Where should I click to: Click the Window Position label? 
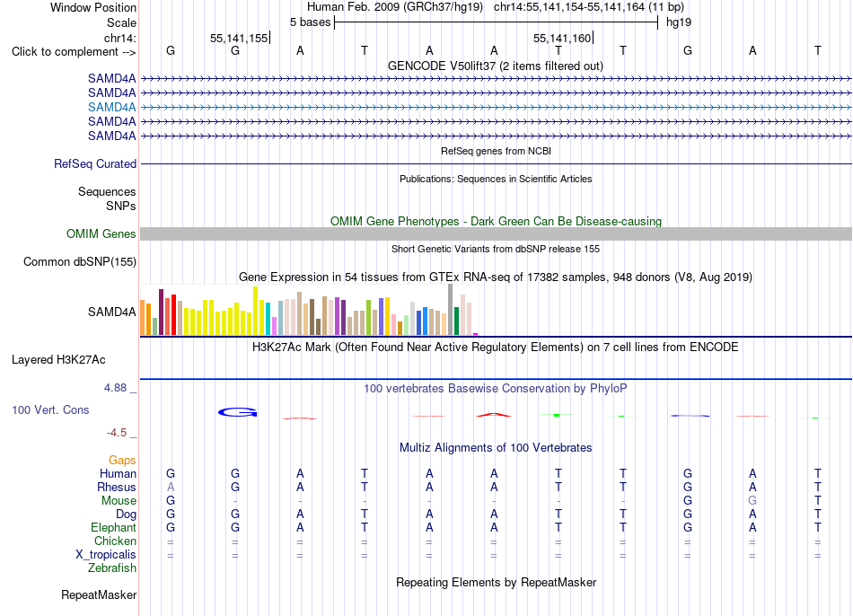(93, 7)
